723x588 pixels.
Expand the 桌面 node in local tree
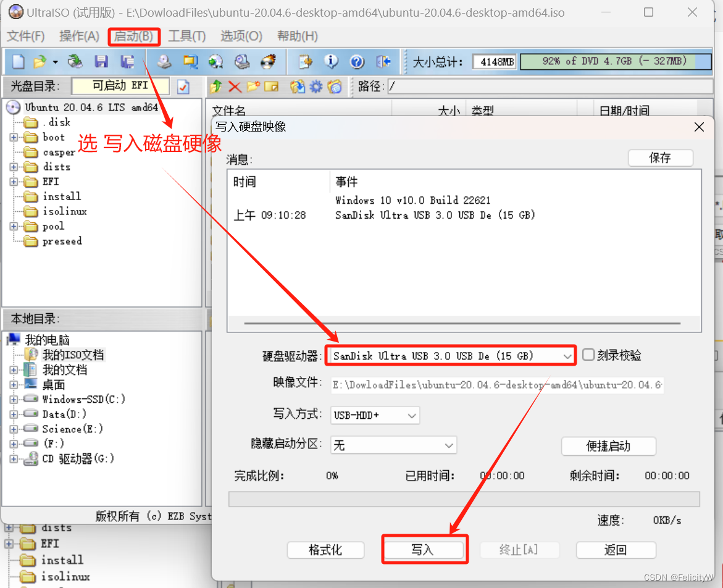pyautogui.click(x=14, y=385)
